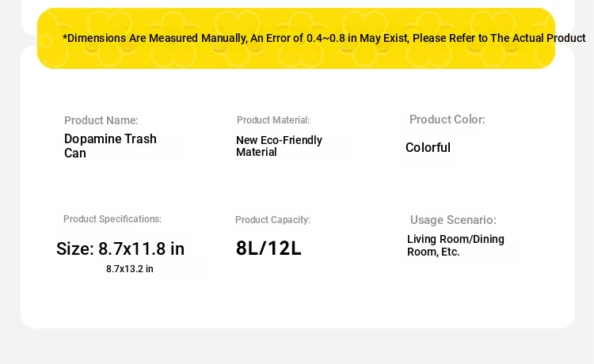Select the "Living Room/Dining Room, Etc." text

[x=455, y=245]
